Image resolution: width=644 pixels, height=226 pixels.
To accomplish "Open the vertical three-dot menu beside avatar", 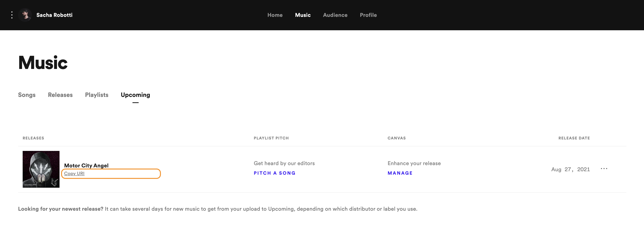I will pyautogui.click(x=12, y=15).
